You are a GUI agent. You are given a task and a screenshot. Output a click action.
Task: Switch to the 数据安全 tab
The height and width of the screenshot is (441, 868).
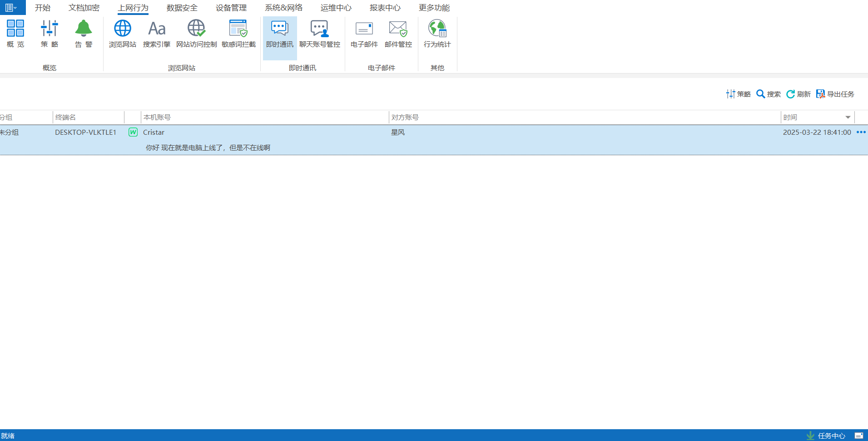click(x=182, y=8)
